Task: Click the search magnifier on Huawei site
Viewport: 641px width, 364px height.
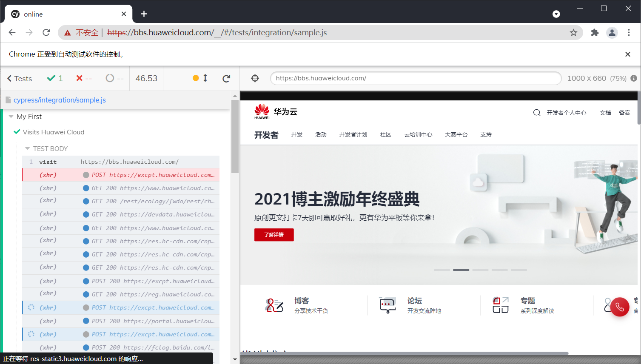Action: click(x=537, y=113)
